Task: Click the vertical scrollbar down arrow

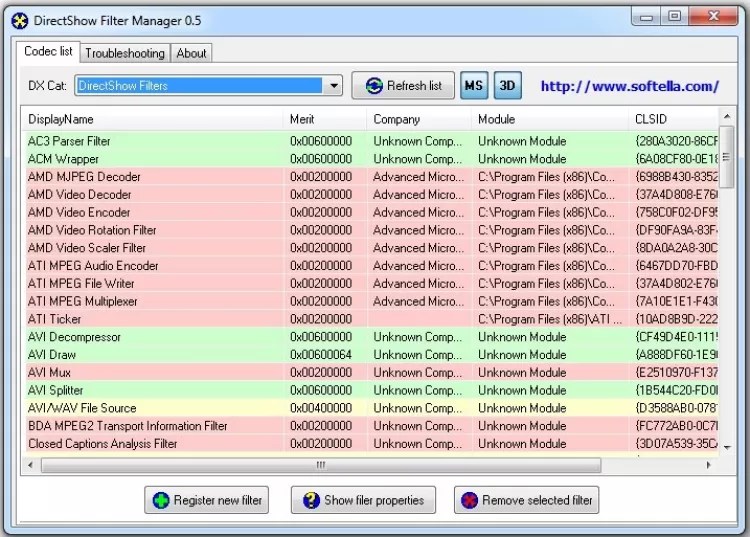Action: [727, 448]
